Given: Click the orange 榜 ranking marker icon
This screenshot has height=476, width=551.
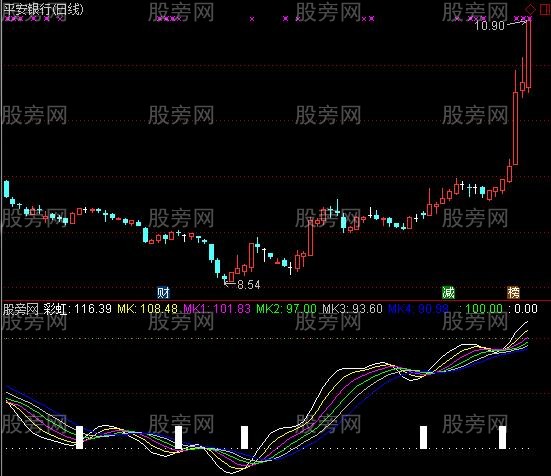Looking at the screenshot, I should point(513,292).
